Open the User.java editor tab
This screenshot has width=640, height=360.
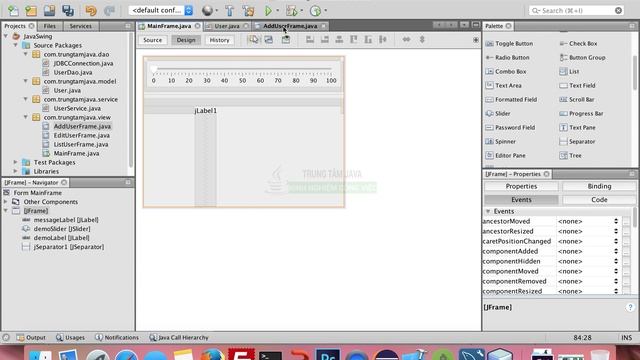pyautogui.click(x=227, y=26)
